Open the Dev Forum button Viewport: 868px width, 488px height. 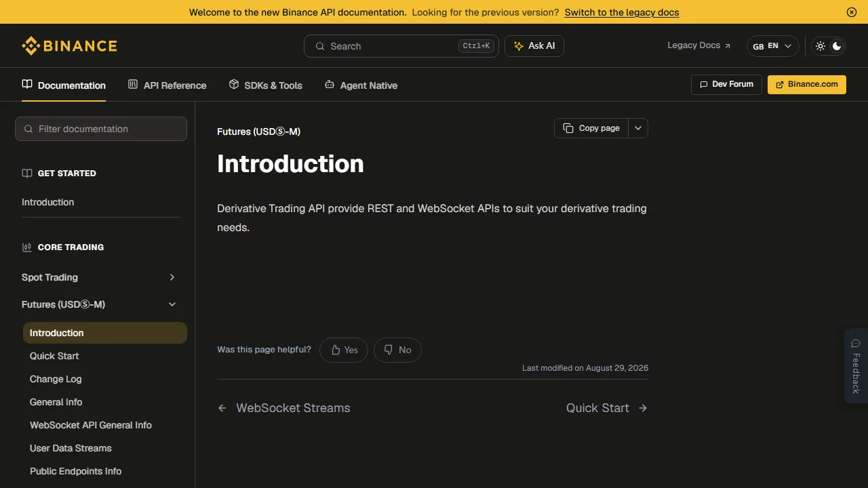pyautogui.click(x=726, y=85)
